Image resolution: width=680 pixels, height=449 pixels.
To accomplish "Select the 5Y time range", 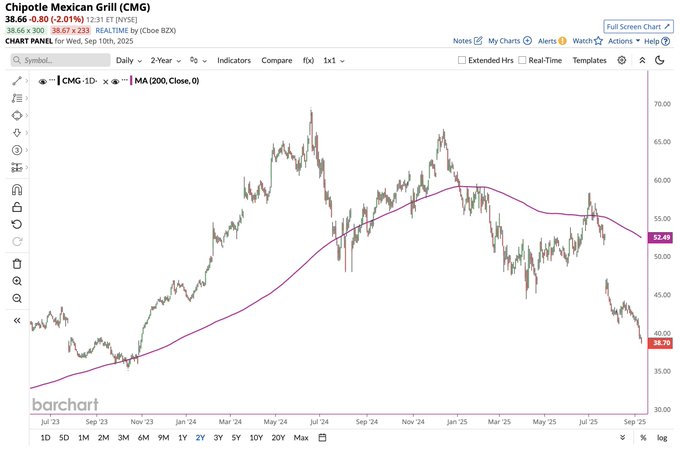I will 236,437.
